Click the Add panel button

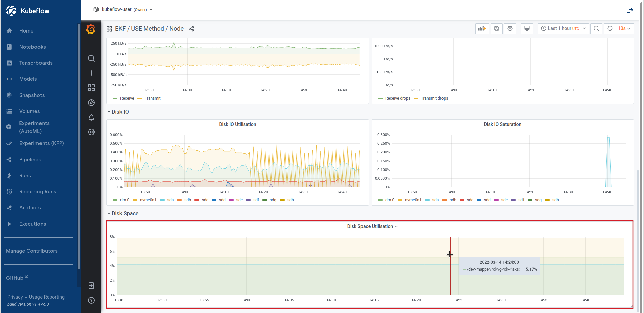(x=482, y=29)
